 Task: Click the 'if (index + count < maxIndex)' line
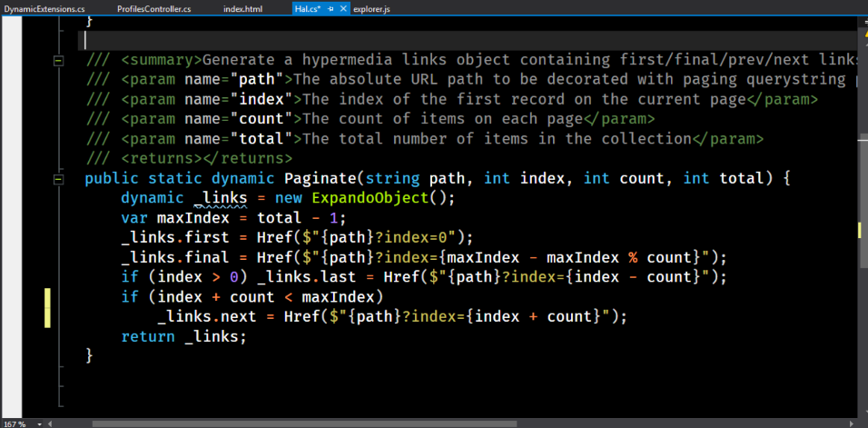pos(252,297)
